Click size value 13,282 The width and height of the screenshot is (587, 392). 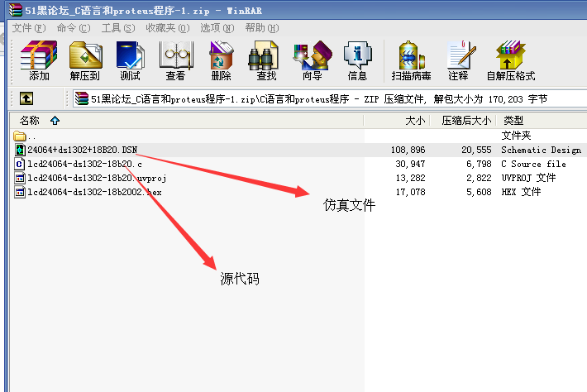410,178
